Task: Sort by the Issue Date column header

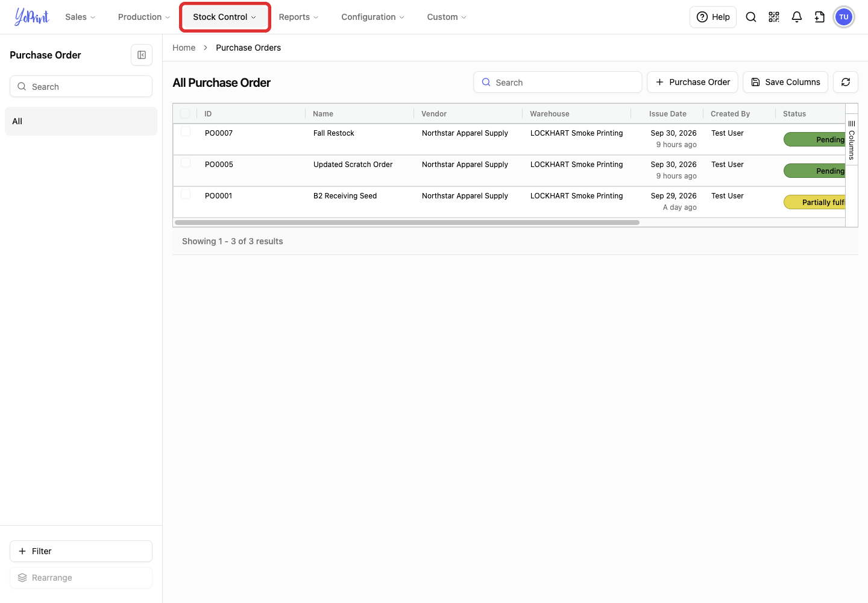Action: (x=668, y=113)
